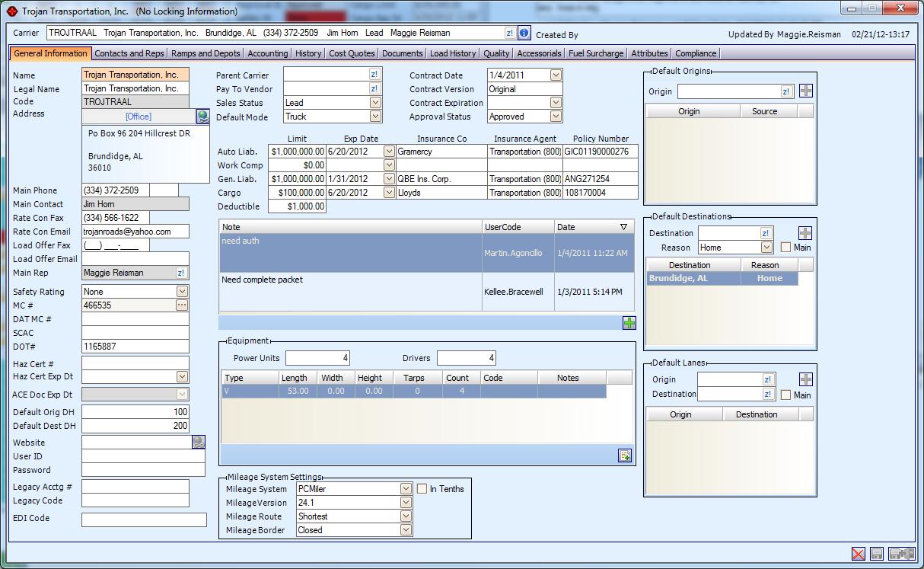
Task: Click the globe icon next to Address
Action: (202, 117)
